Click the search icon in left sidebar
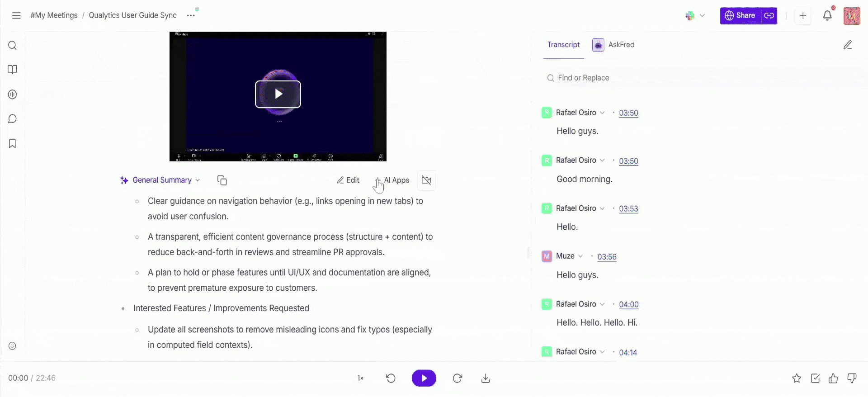The image size is (868, 397). (x=13, y=45)
